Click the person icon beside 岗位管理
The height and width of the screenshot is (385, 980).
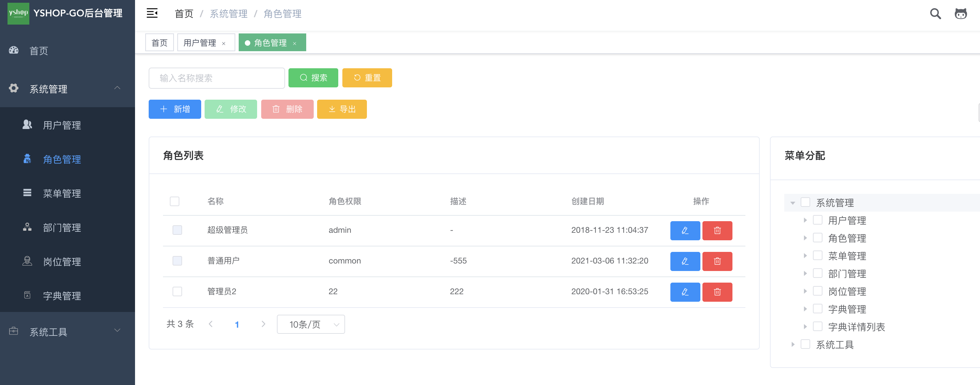click(27, 261)
